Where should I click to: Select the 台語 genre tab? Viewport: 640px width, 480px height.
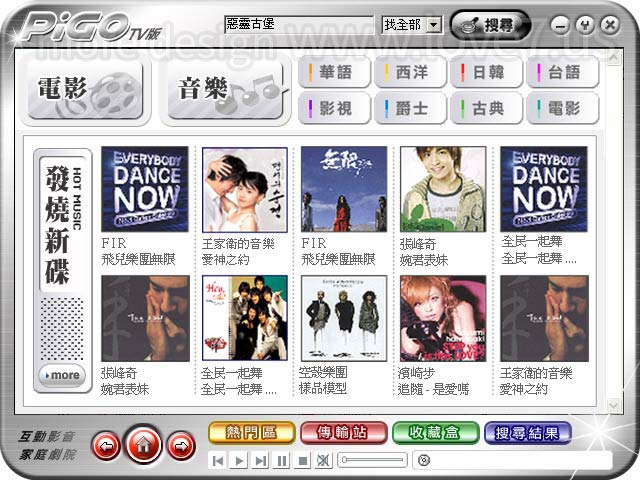pyautogui.click(x=563, y=73)
